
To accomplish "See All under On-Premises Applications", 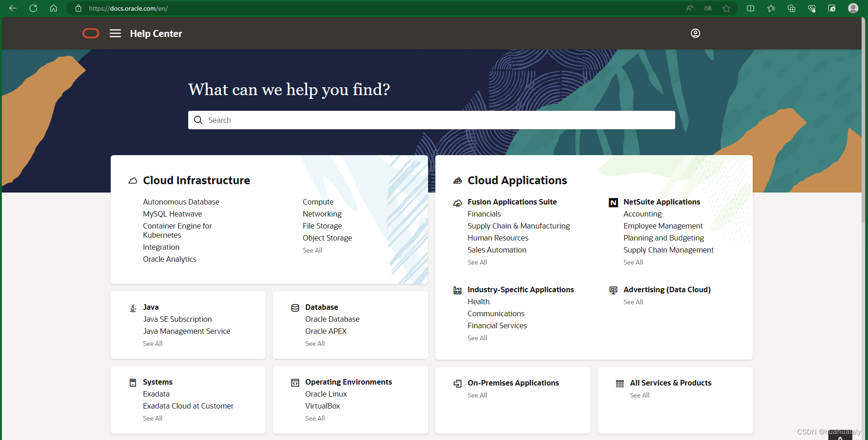I will (x=477, y=395).
